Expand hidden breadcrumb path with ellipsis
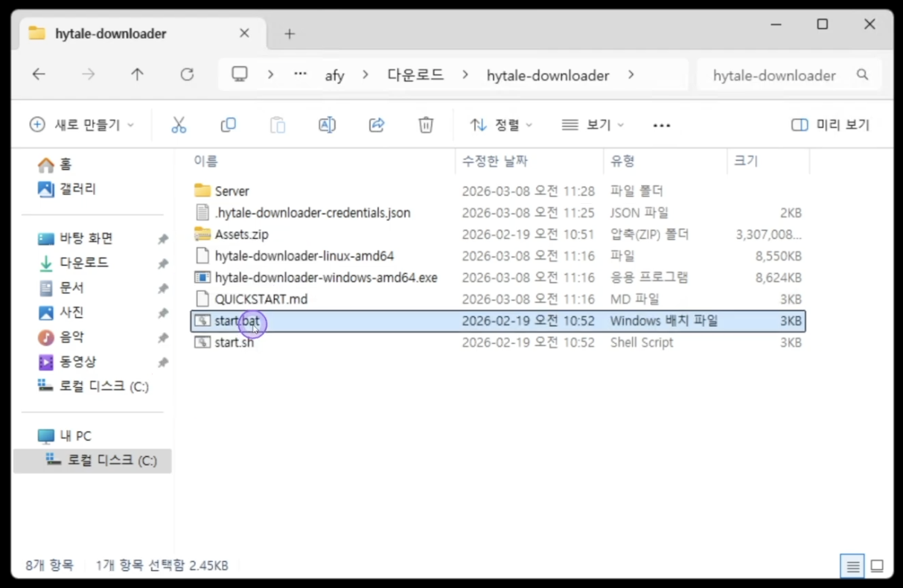 coord(300,74)
